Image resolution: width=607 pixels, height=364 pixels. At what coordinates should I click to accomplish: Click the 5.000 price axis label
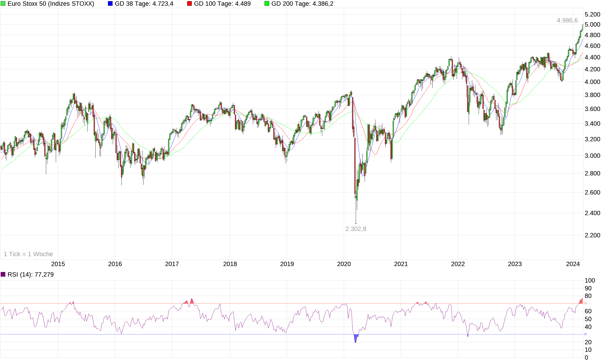click(592, 25)
